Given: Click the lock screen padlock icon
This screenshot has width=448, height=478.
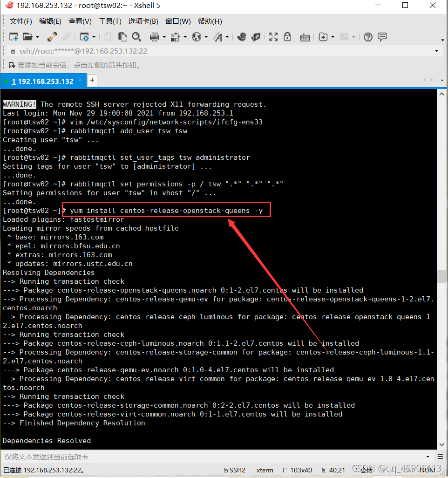Looking at the screenshot, I should 287,37.
